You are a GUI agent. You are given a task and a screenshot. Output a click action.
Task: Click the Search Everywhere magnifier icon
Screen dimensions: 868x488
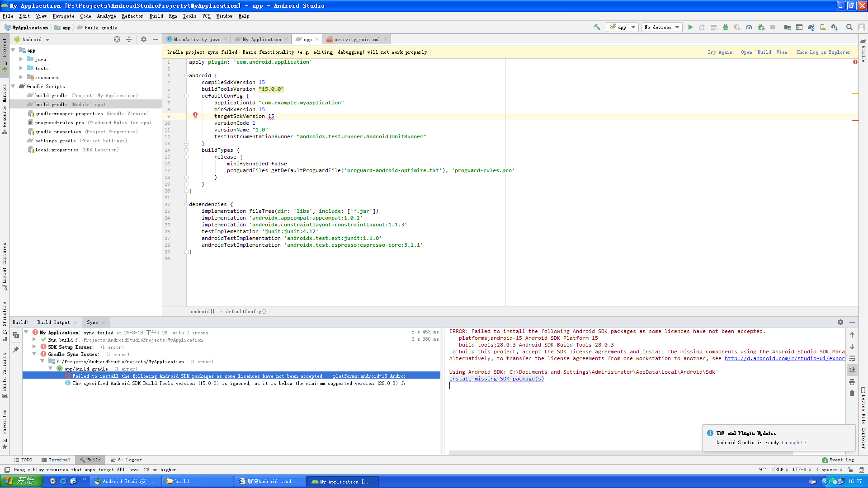point(849,27)
